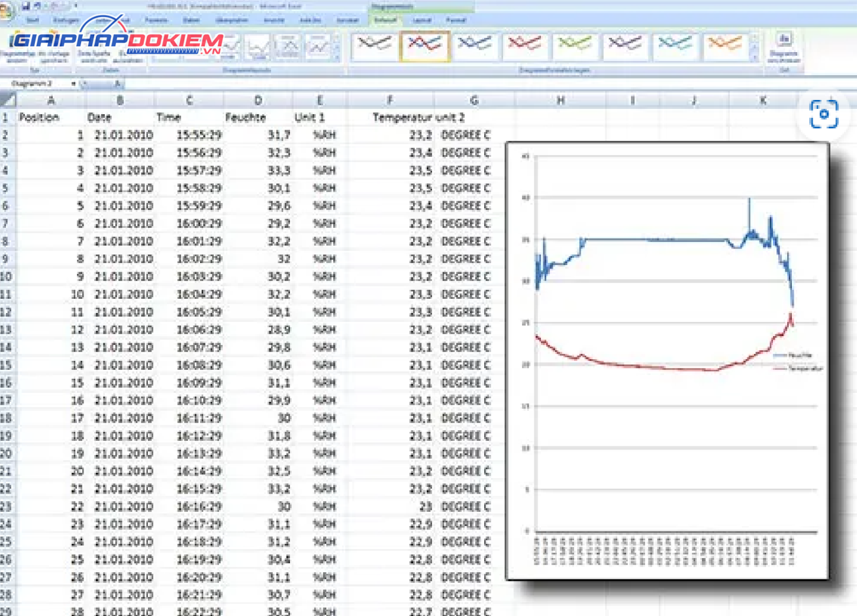Image resolution: width=857 pixels, height=616 pixels.
Task: Expand the Diagrammlayouts gallery with More arrow
Action: pos(337,57)
